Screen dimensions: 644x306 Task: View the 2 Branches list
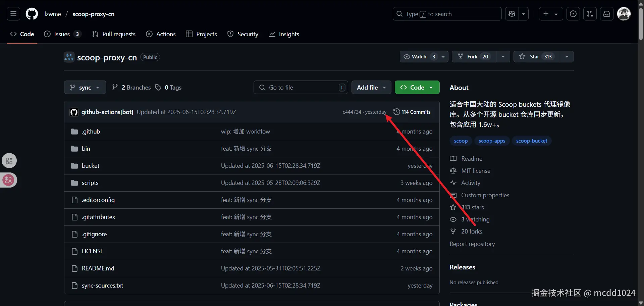click(x=131, y=87)
